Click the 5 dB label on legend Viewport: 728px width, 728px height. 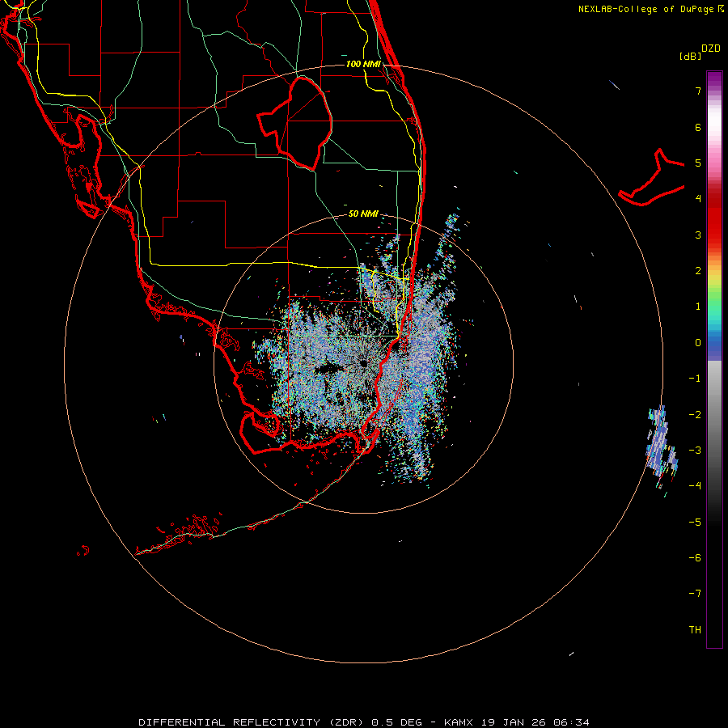point(698,163)
